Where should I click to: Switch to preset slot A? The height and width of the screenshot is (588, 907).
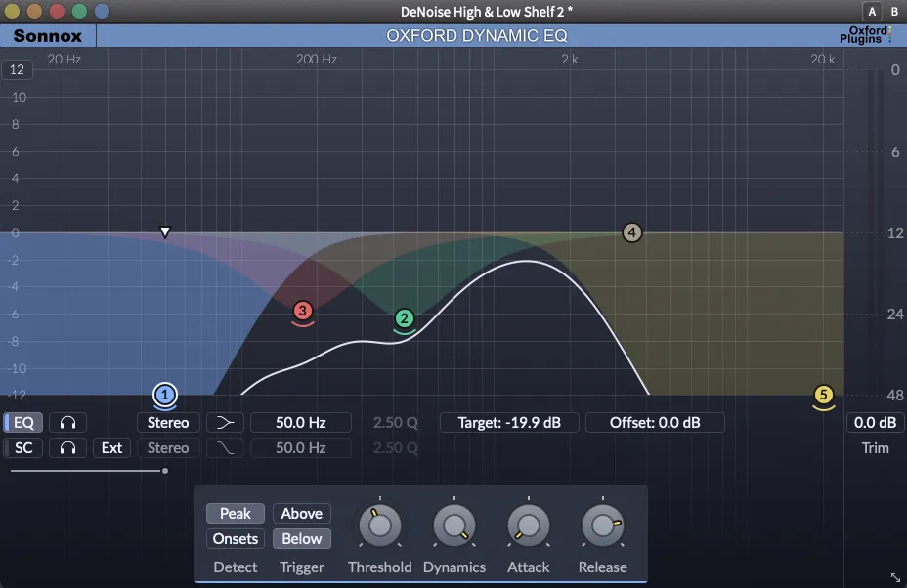pyautogui.click(x=872, y=12)
